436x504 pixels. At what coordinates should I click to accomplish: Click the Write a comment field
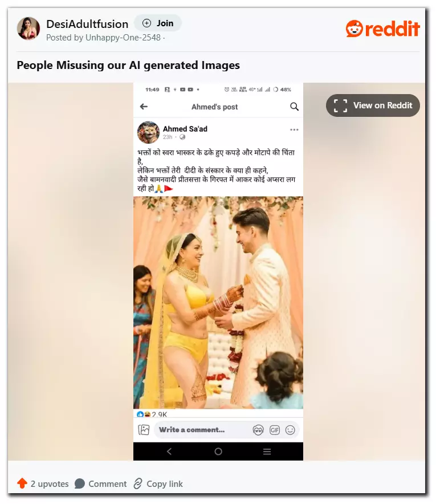pos(202,430)
